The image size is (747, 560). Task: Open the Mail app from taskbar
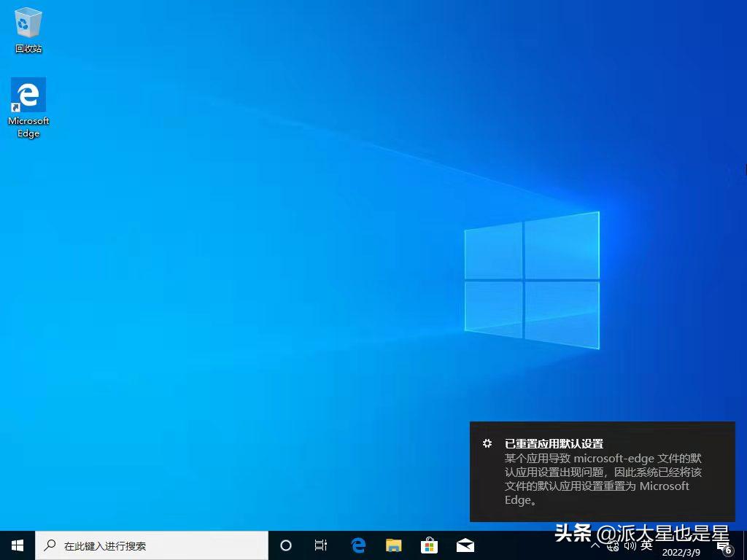pyautogui.click(x=465, y=545)
